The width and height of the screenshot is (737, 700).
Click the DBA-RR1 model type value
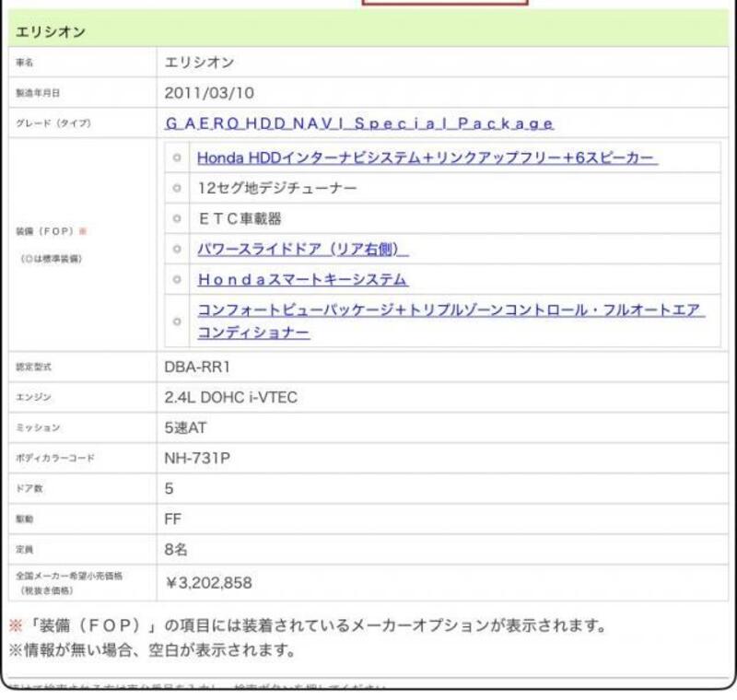point(199,367)
